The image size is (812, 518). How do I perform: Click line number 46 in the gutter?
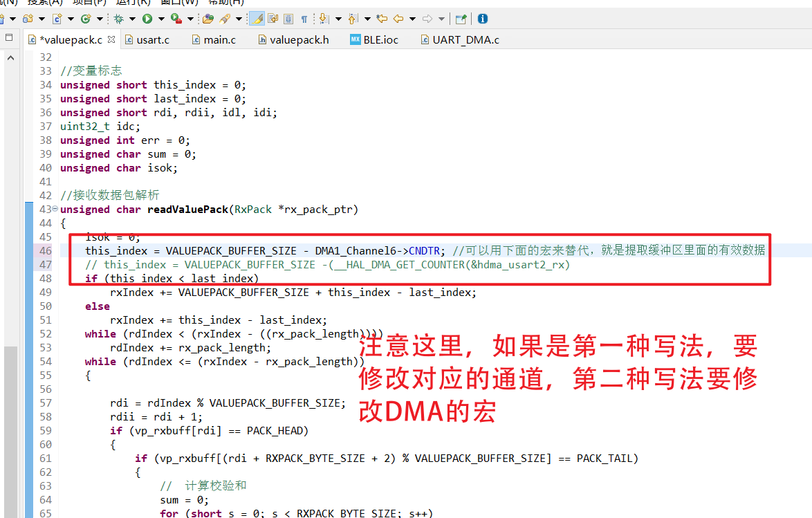coord(46,251)
